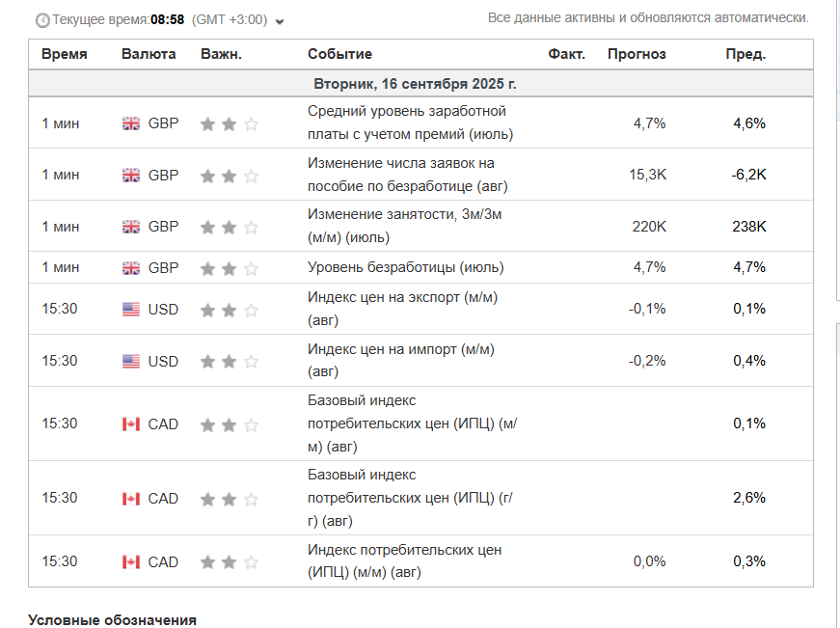Open the Уровень безработицы (июль) event
Image resolution: width=840 pixels, height=628 pixels.
pyautogui.click(x=406, y=267)
